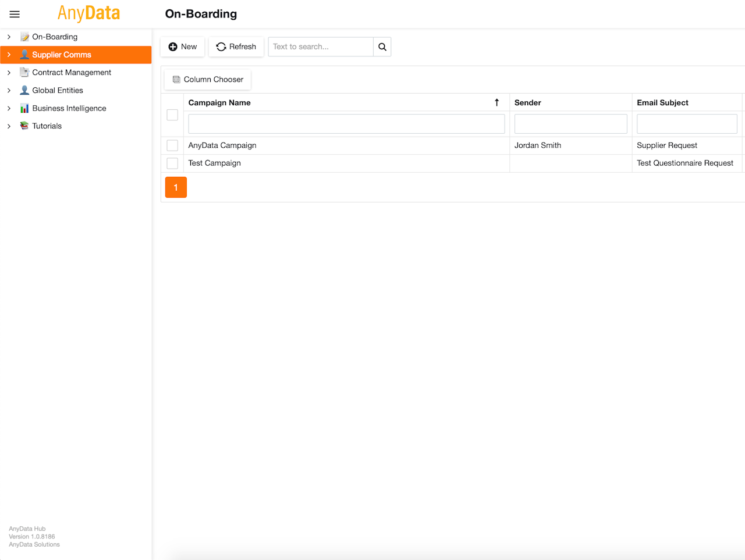Click the Business Intelligence chart icon

(24, 108)
